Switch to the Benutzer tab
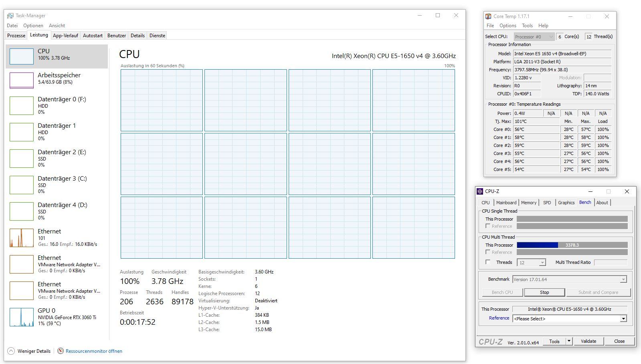 tap(117, 36)
